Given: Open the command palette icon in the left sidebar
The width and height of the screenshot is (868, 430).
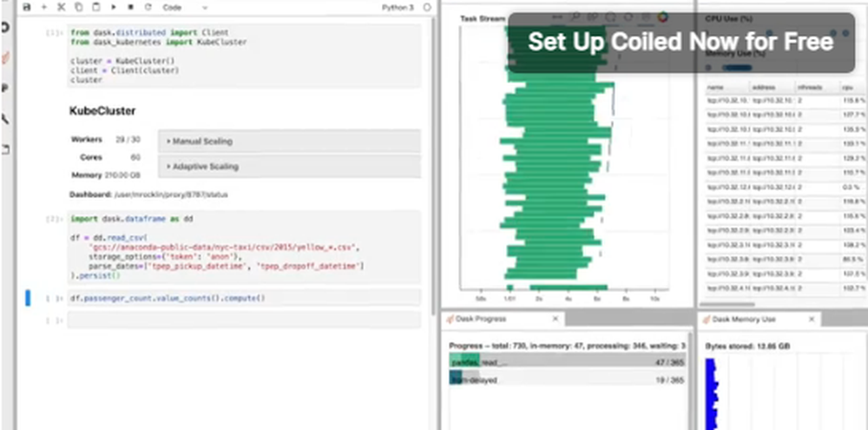Looking at the screenshot, I should (x=5, y=88).
